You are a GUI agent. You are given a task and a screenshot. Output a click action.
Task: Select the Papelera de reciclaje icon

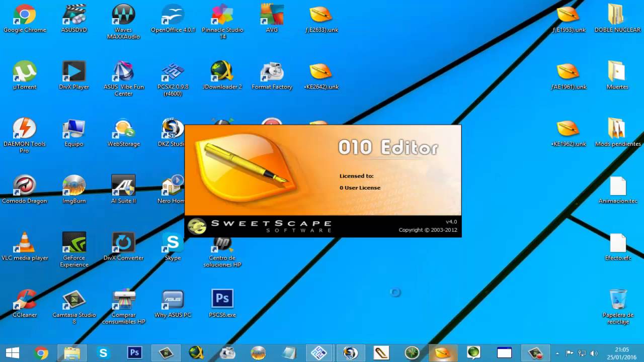coord(618,306)
